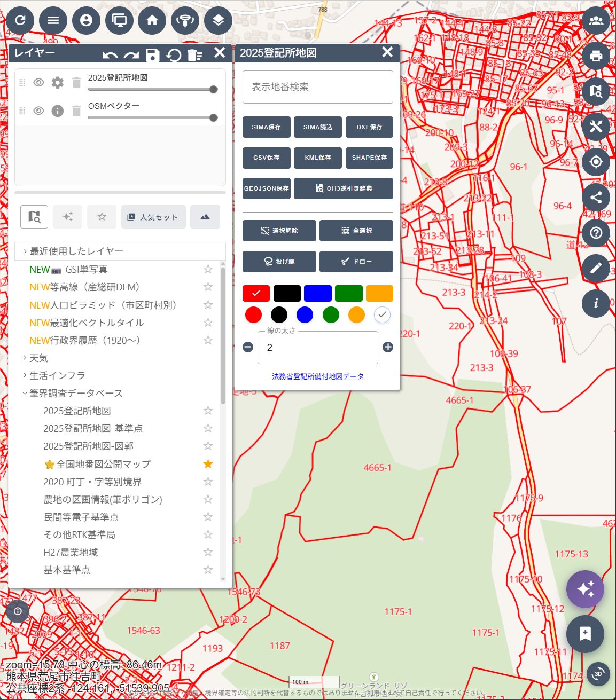The image size is (616, 700).
Task: Click the home icon in top toolbar
Action: (152, 20)
